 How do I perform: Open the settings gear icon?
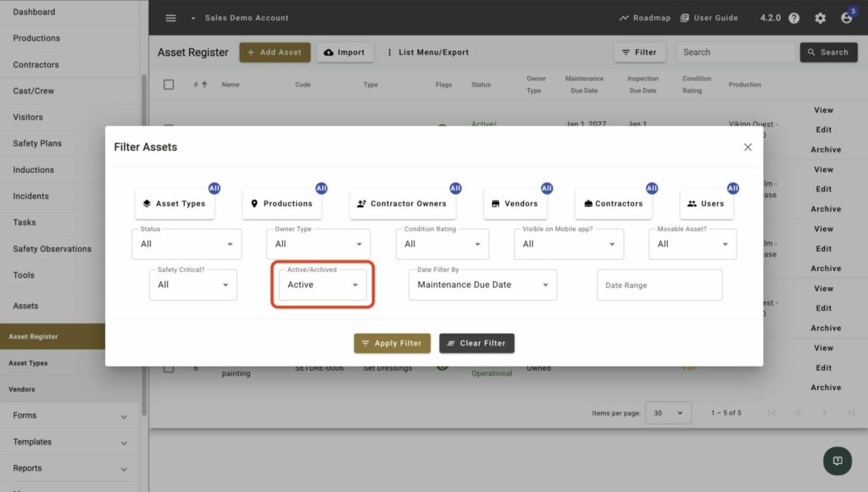(x=821, y=19)
